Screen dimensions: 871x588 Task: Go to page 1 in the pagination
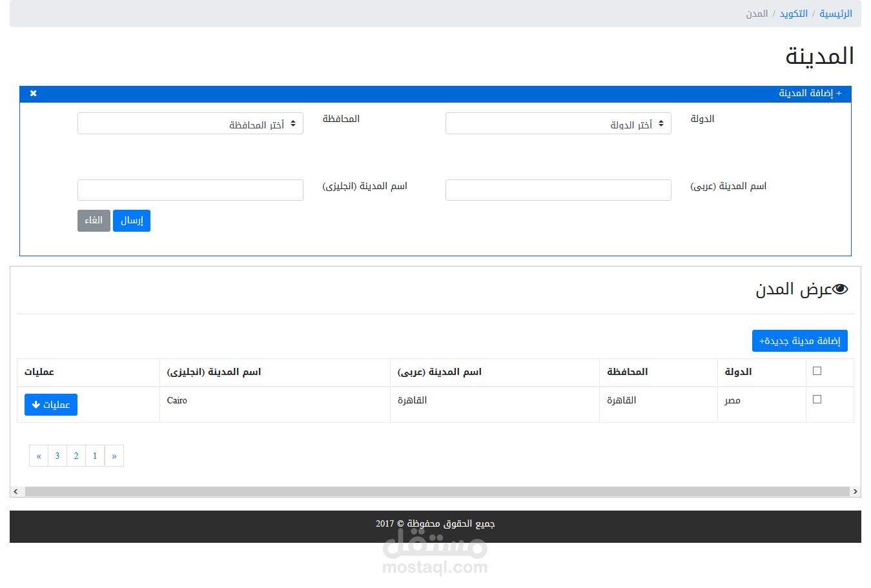coord(95,456)
